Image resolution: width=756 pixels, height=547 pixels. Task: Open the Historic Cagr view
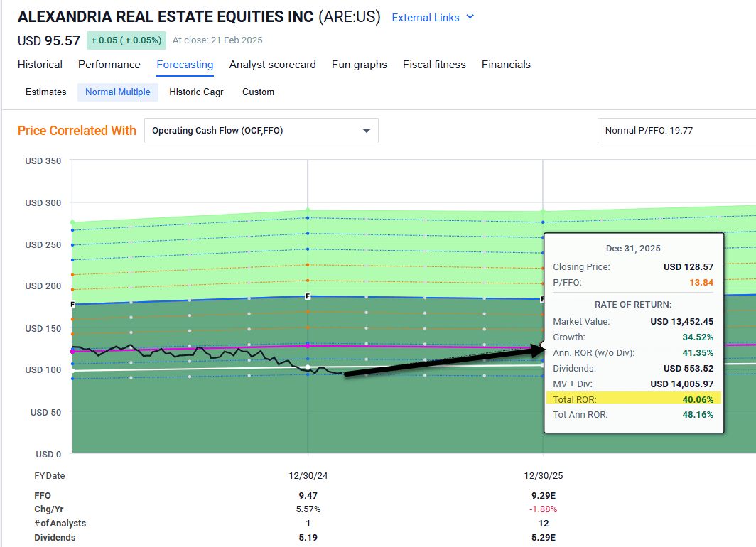[x=196, y=92]
